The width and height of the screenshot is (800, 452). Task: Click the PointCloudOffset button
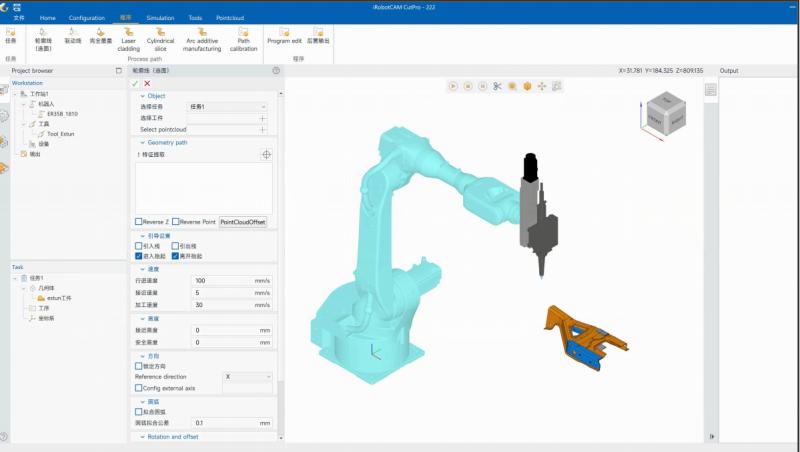(x=243, y=222)
